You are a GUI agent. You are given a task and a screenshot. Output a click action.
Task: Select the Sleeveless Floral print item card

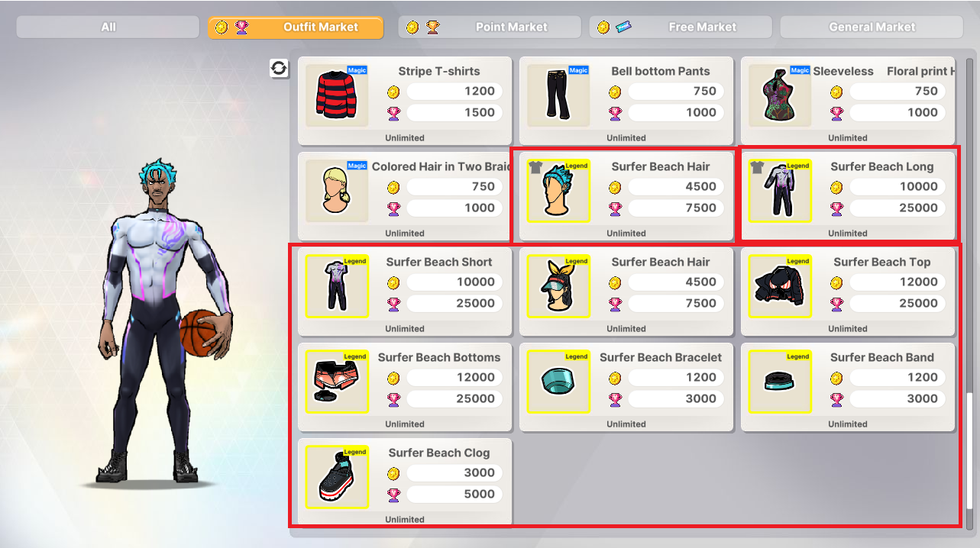848,101
